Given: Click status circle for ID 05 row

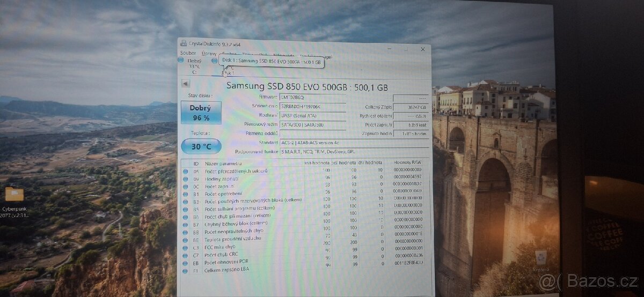Looking at the screenshot, I should click(186, 172).
